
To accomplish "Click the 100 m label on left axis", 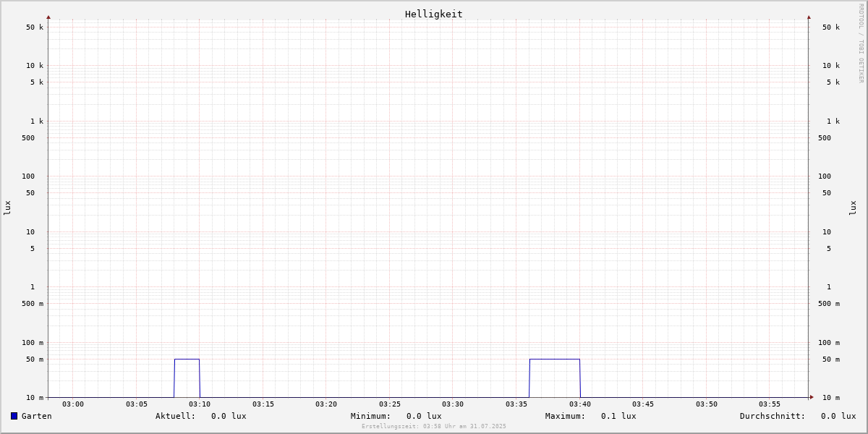I will (33, 343).
